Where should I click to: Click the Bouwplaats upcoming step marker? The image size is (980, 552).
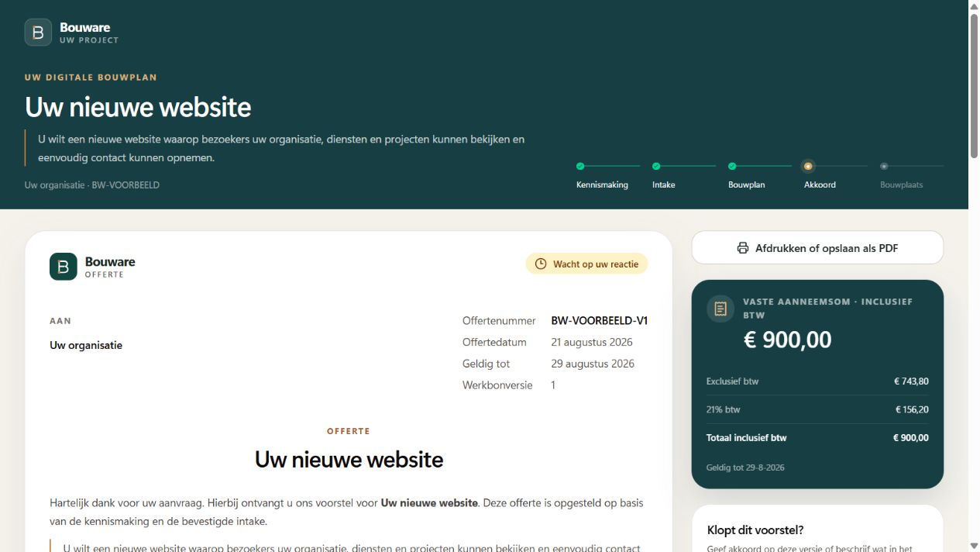[x=884, y=166]
